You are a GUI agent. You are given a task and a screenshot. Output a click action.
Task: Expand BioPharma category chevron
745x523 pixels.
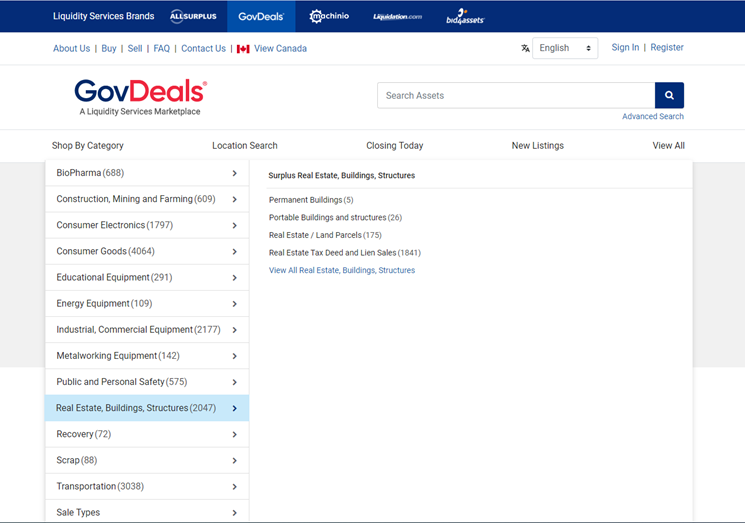point(234,173)
